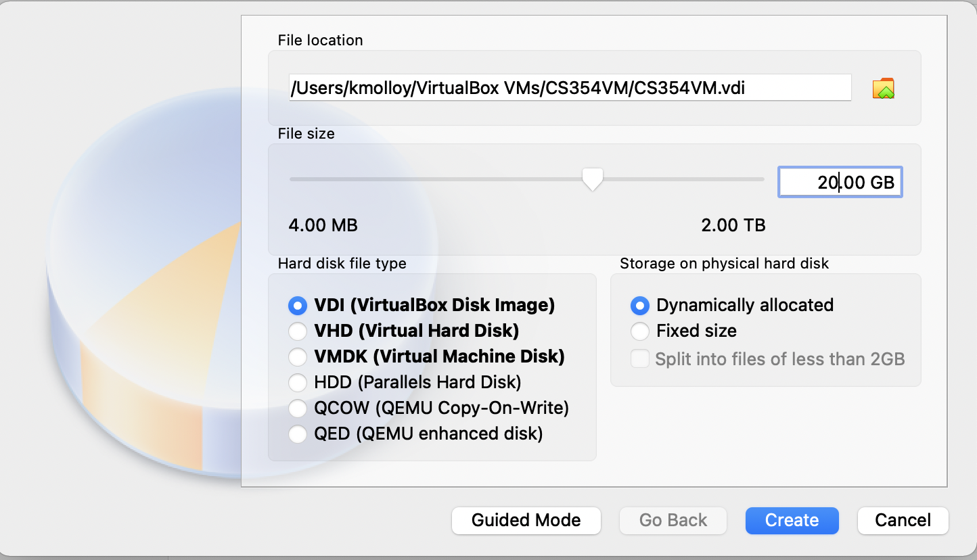
Task: Select HDD Parallels Hard Disk format
Action: click(298, 382)
